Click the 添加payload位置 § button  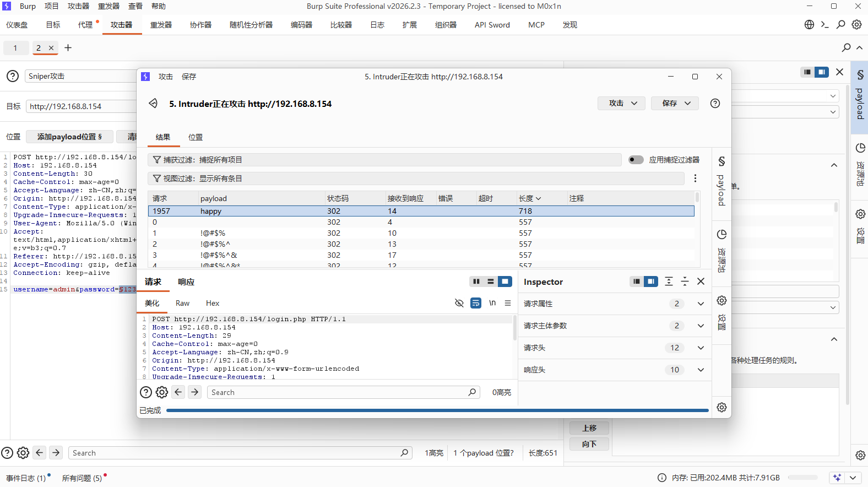pos(69,137)
